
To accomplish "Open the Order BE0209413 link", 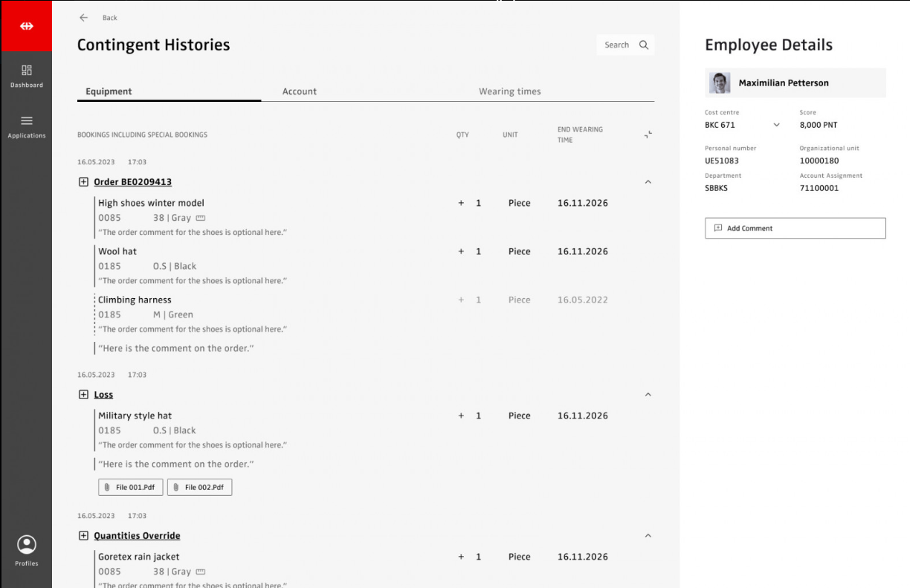I will tap(132, 182).
